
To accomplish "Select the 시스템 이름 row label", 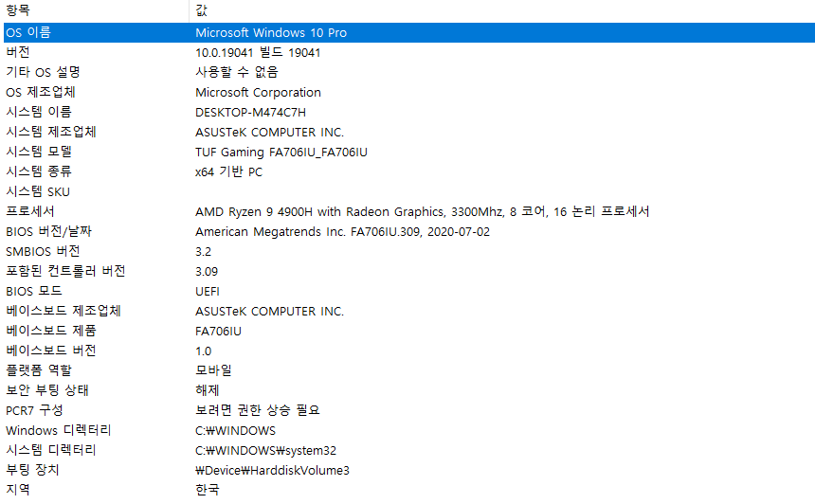I will pos(39,112).
